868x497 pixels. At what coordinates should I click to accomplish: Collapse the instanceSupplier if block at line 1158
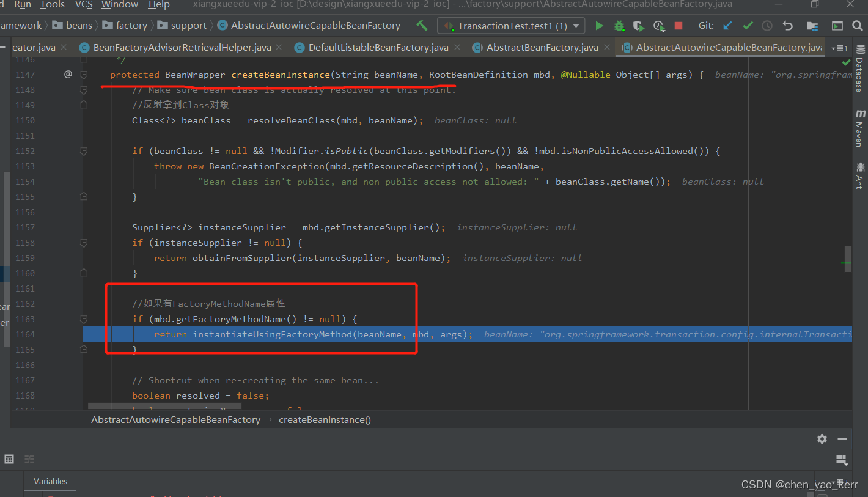(x=84, y=243)
